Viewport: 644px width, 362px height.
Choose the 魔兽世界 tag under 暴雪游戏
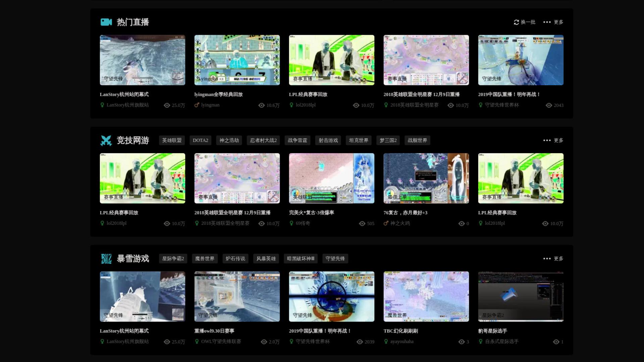click(x=205, y=259)
